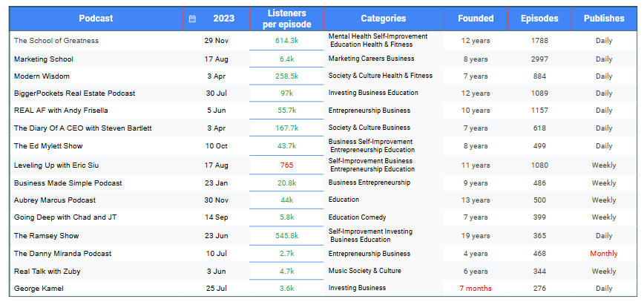Open the Modern Wisdom podcast
This screenshot has width=644, height=302.
pos(42,76)
